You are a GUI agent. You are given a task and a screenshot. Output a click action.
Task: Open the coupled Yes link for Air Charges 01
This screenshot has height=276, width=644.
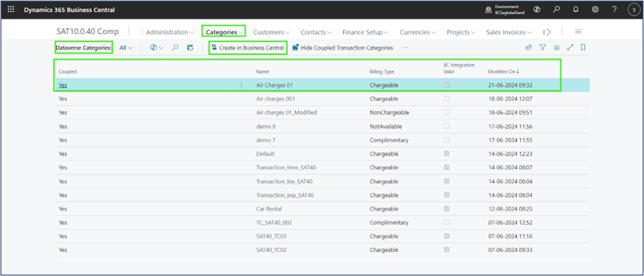[x=63, y=85]
